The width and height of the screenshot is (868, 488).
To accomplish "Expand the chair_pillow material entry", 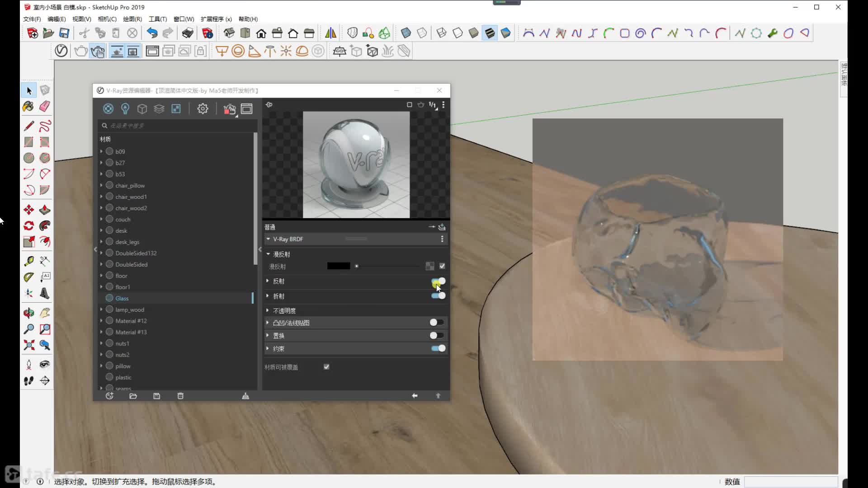I will click(101, 185).
